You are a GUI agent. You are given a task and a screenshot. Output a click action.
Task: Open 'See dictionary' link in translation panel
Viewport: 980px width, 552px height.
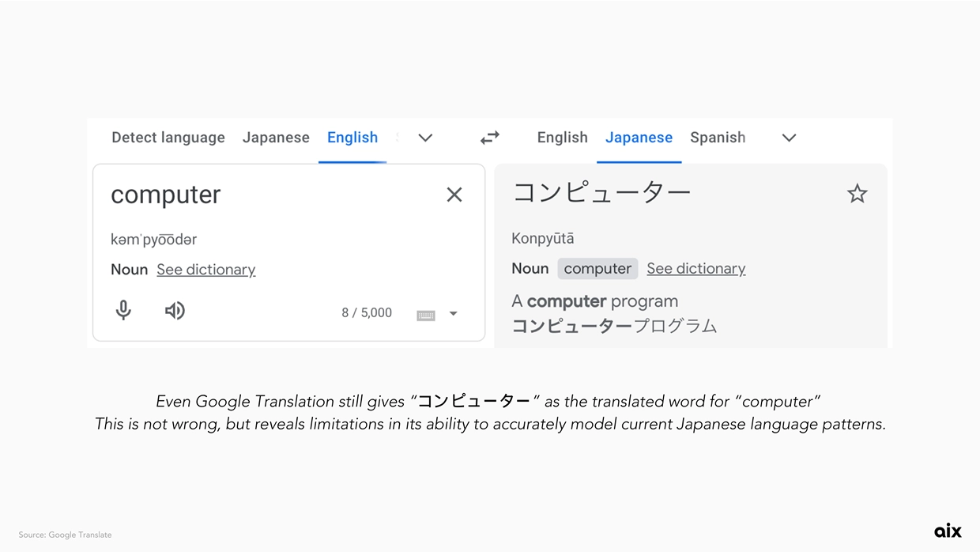click(x=696, y=269)
